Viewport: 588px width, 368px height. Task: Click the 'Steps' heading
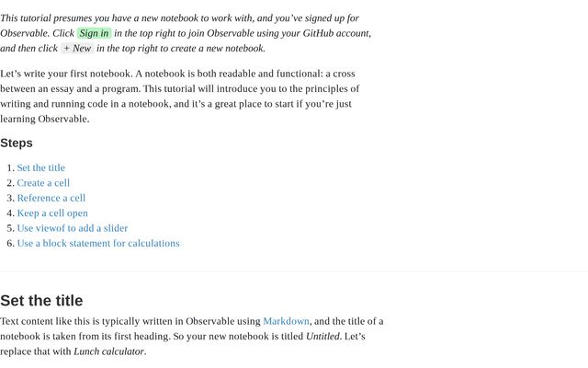pyautogui.click(x=17, y=144)
